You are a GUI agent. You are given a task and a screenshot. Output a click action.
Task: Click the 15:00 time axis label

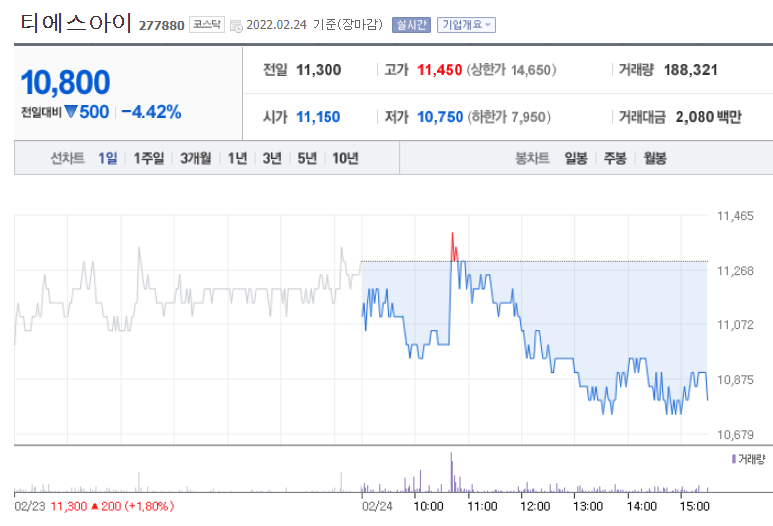pos(694,506)
